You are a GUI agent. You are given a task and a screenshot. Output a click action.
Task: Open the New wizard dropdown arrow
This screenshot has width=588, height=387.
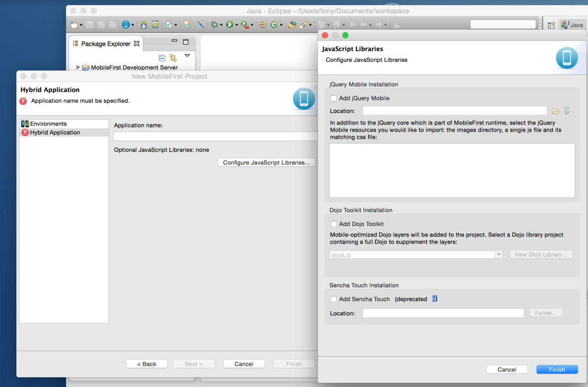[x=81, y=25]
